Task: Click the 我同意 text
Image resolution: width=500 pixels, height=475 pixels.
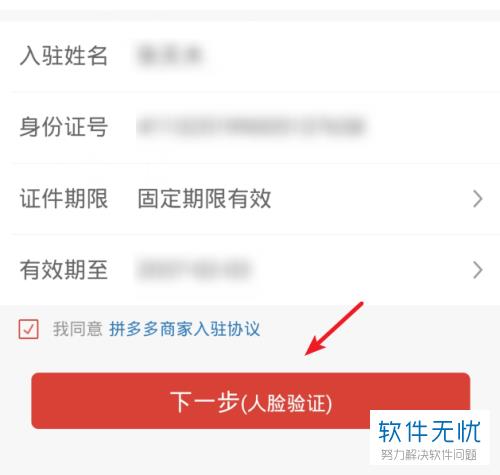Action: tap(77, 329)
